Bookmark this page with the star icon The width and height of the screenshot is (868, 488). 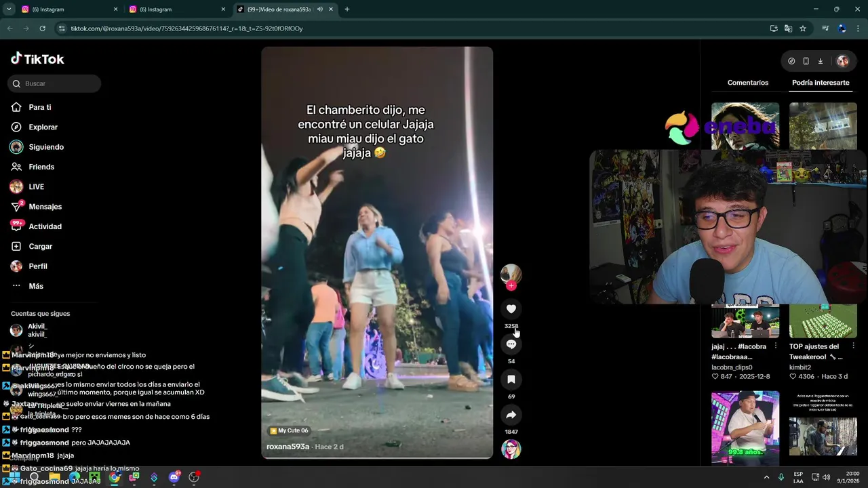point(803,28)
